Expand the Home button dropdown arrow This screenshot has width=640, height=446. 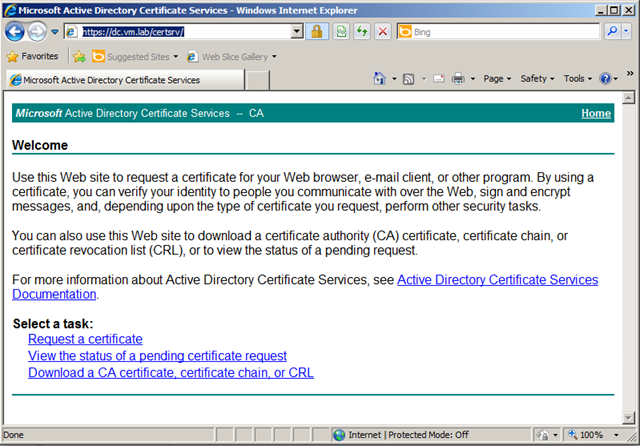[394, 79]
